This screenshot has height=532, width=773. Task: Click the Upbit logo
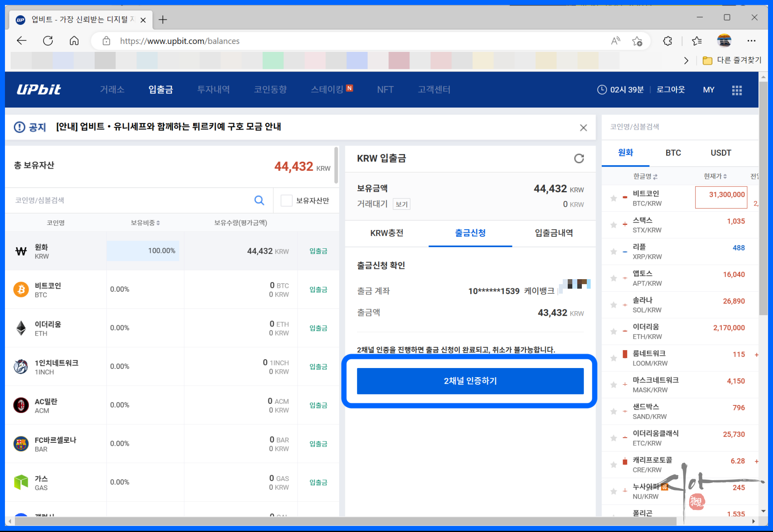point(39,90)
